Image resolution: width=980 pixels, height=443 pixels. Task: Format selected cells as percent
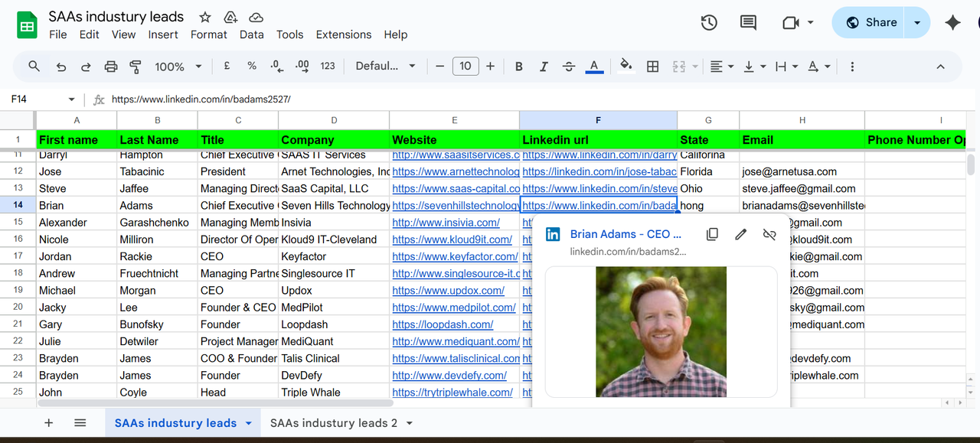[x=252, y=67]
